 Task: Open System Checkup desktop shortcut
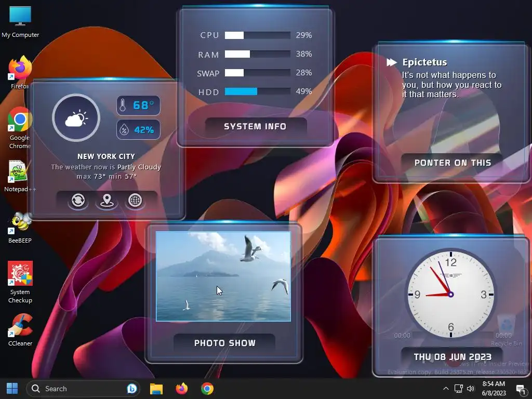pyautogui.click(x=20, y=283)
